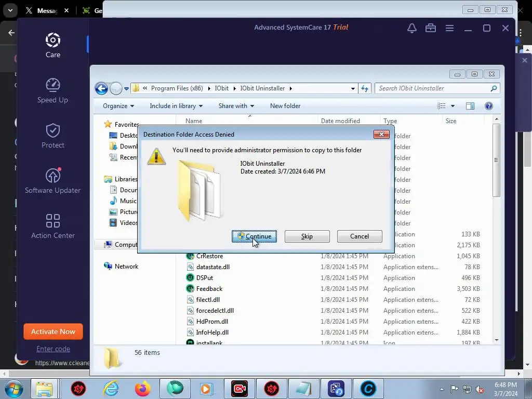Open the Organize menu
The image size is (532, 399).
[118, 106]
